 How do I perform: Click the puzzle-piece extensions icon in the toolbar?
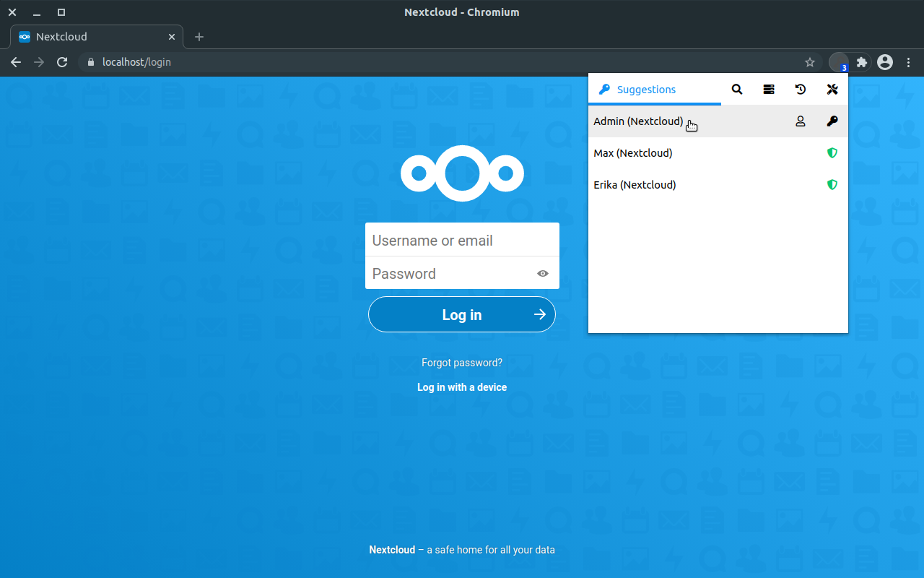861,62
